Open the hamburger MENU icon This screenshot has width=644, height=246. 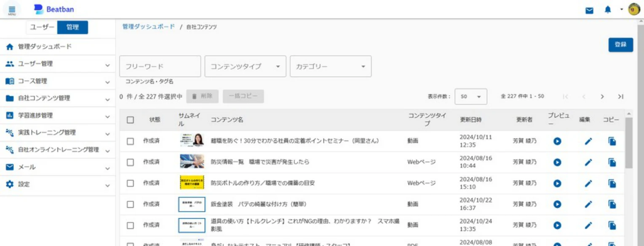coord(12,9)
